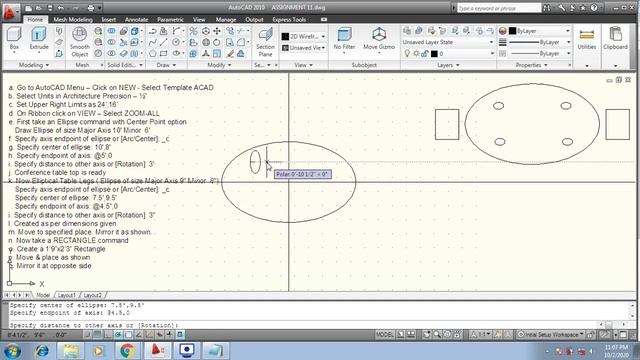Open the Express Tools ribbon tab
The height and width of the screenshot is (360, 640).
[x=289, y=19]
